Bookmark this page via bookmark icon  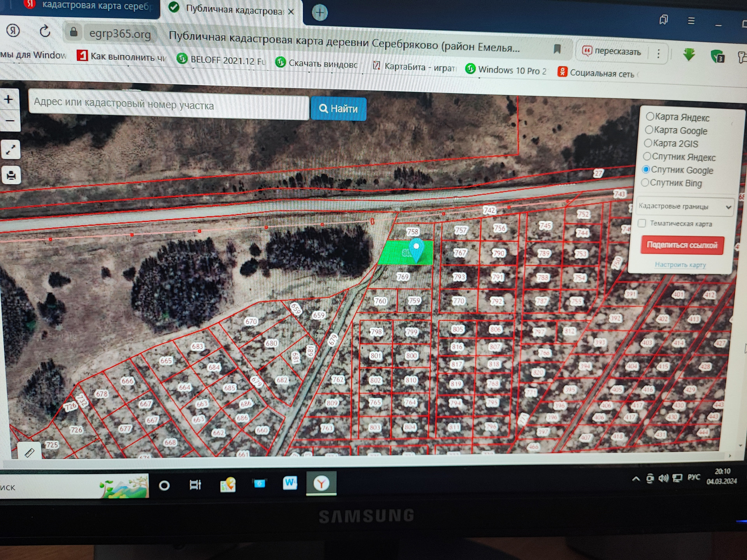(x=557, y=49)
